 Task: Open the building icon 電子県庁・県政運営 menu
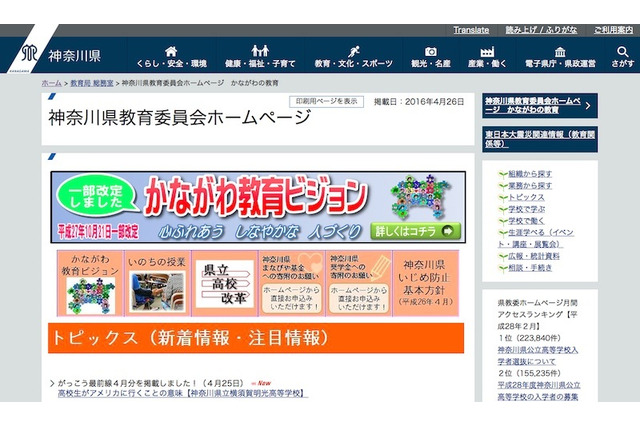560,57
